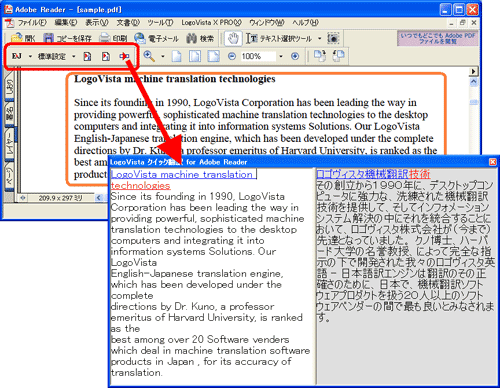Click the Rotate Counterclockwise icon
Screen dimensions: 500x388
338,56
